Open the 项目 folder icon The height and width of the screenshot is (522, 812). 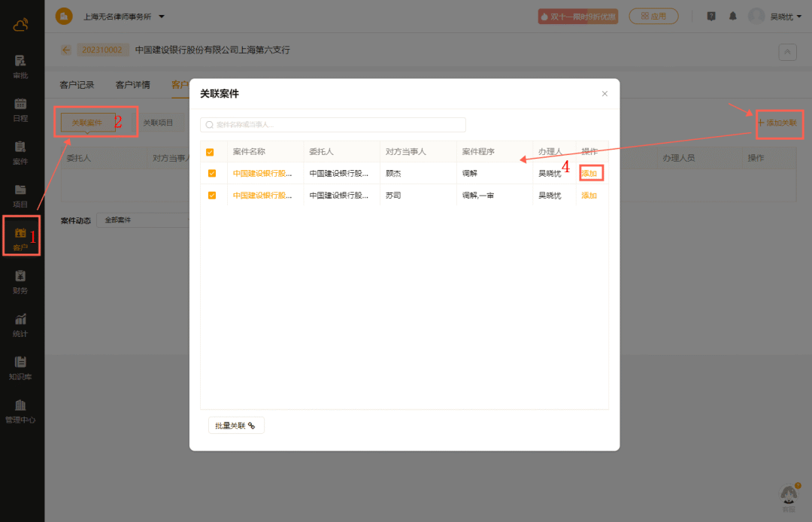pos(20,194)
